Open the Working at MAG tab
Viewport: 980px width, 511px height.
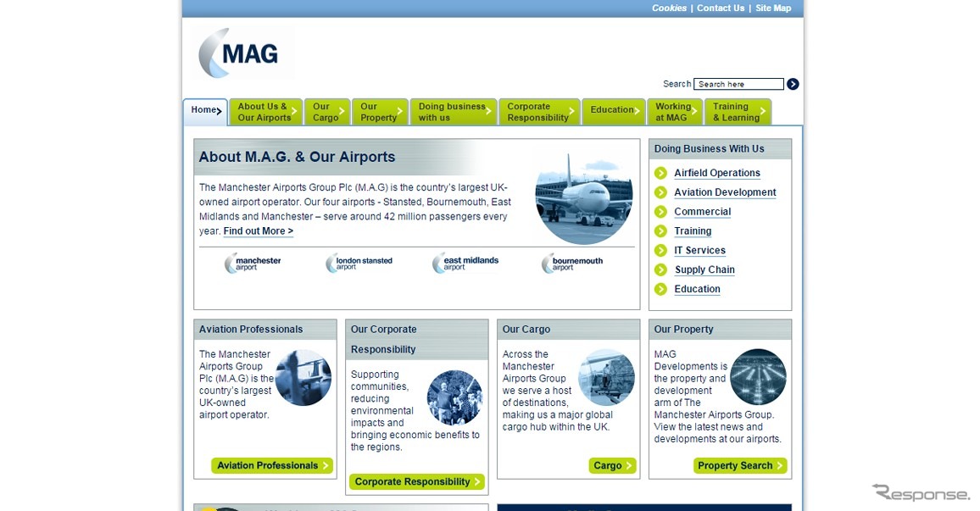(675, 112)
